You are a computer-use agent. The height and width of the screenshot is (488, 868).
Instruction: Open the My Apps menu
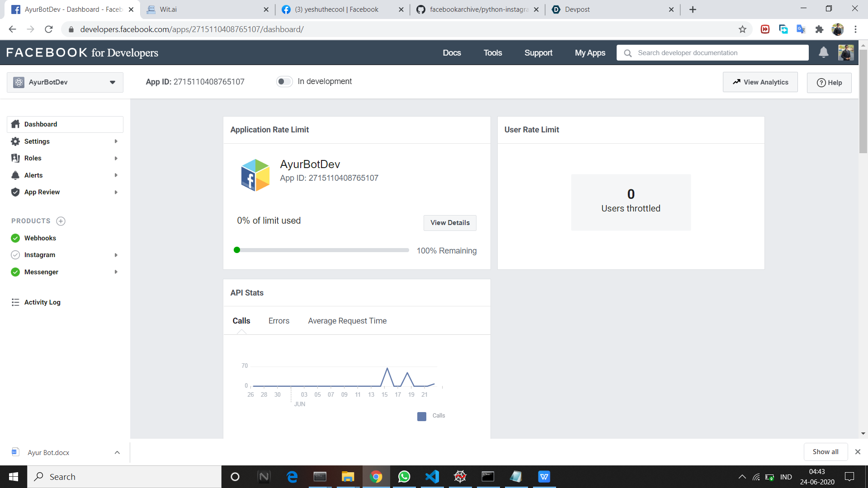(x=590, y=53)
